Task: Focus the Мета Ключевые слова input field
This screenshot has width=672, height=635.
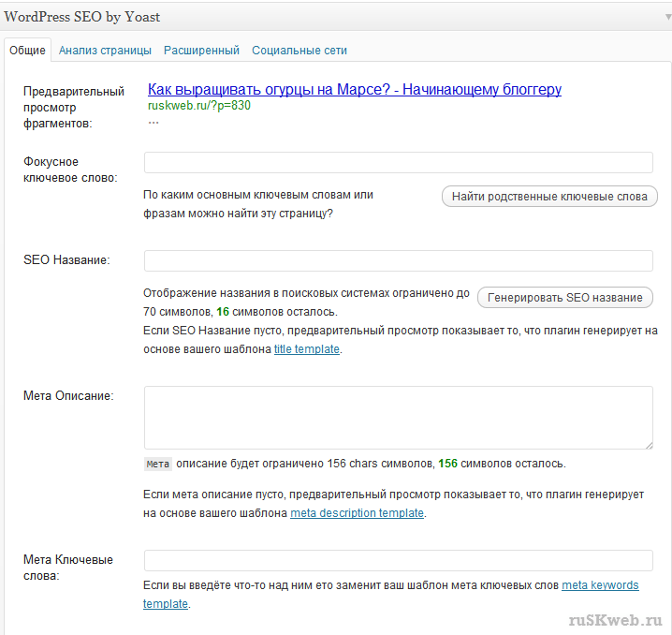Action: click(398, 560)
